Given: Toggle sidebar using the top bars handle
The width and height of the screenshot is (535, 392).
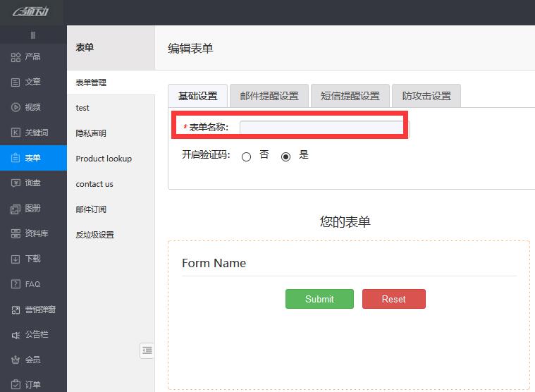Looking at the screenshot, I should click(x=33, y=35).
